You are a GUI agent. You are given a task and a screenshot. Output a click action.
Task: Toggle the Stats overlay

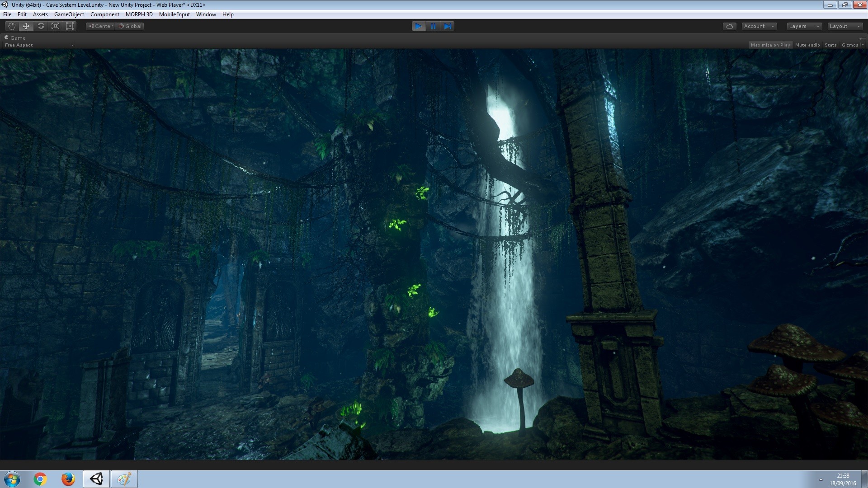click(x=830, y=45)
